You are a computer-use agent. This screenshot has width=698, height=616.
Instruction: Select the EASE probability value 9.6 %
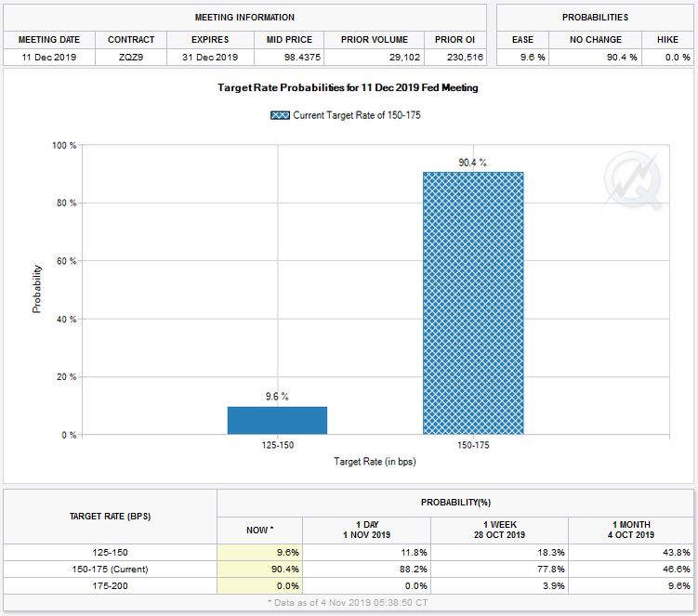click(521, 57)
